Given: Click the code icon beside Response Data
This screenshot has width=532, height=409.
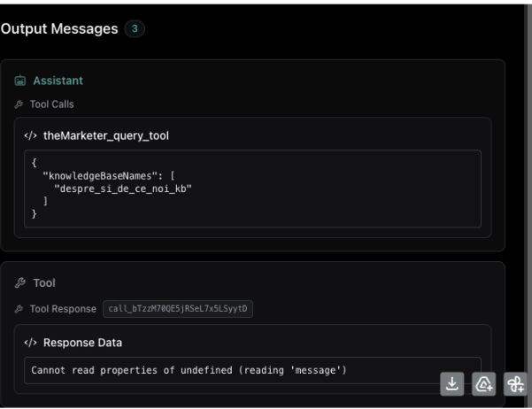Looking at the screenshot, I should (x=32, y=342).
